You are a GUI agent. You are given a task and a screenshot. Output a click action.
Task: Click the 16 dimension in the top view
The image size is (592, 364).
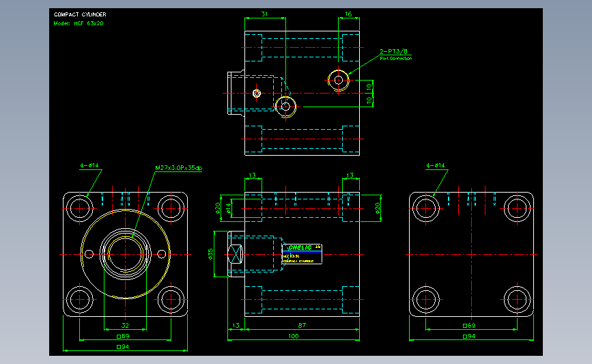[x=348, y=14]
